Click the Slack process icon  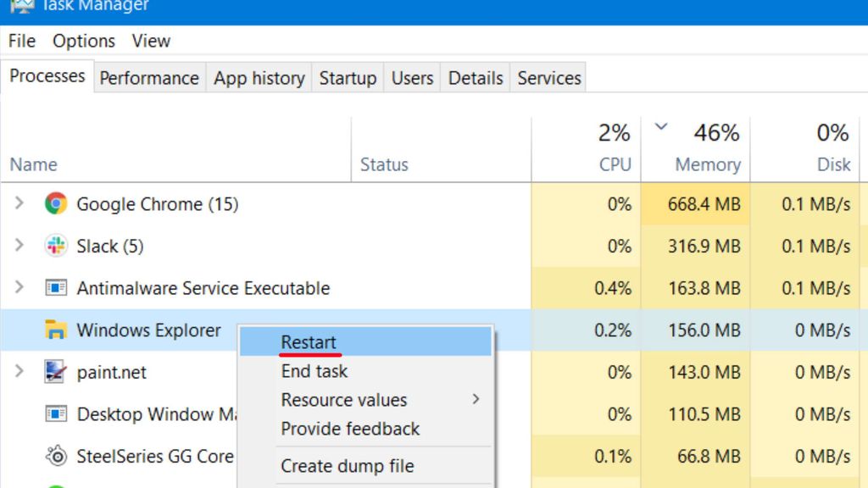click(55, 247)
